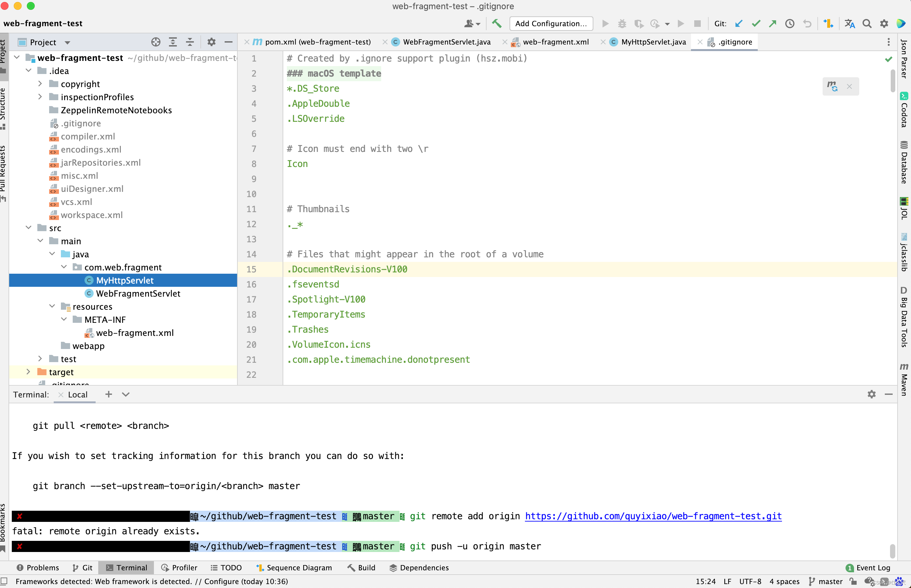This screenshot has height=588, width=911.
Task: Click the Git commit checkmark icon
Action: [755, 24]
